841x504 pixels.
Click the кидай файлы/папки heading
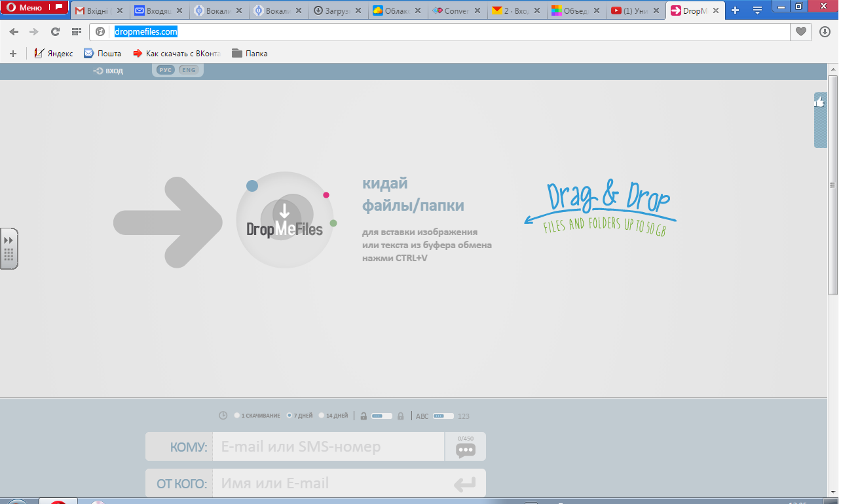pyautogui.click(x=413, y=194)
